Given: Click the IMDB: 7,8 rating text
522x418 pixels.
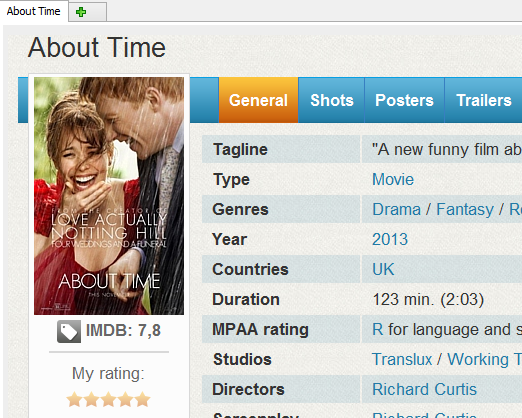Looking at the screenshot, I should click(123, 331).
